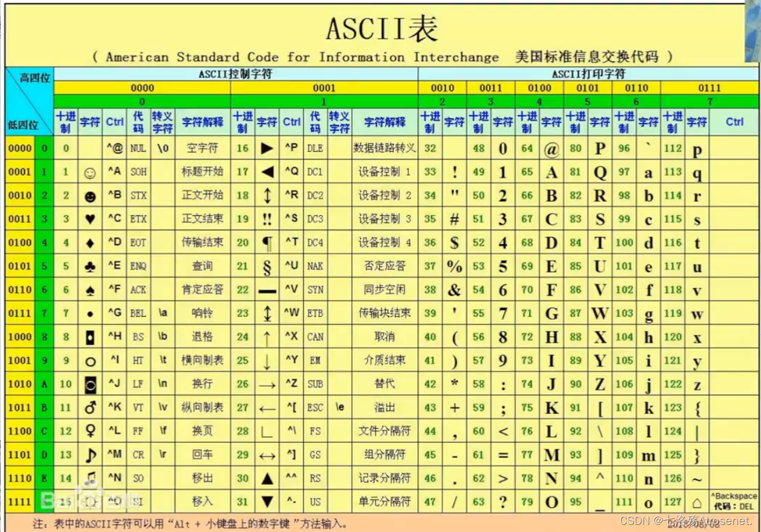Click the white smiley face symbol for decimal 1
Screen dimensions: 761x532
pos(90,173)
